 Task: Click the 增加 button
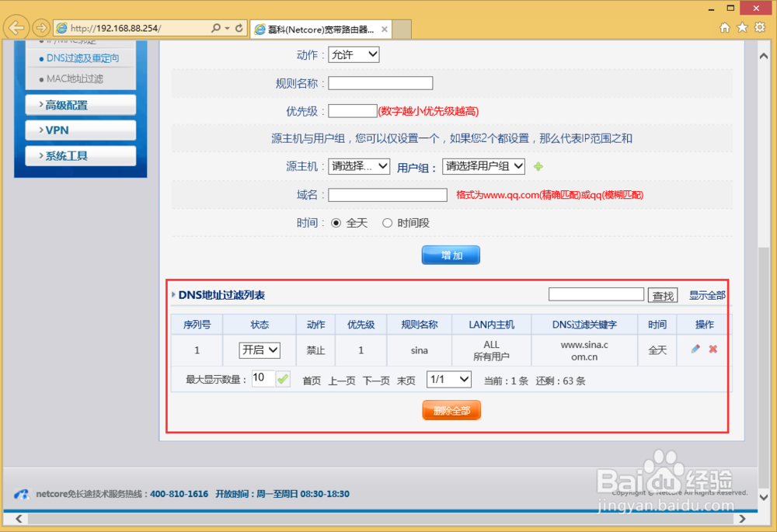click(x=451, y=254)
